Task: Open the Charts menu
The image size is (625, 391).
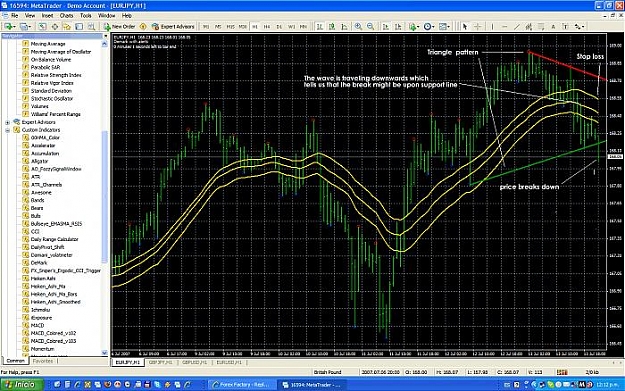Action: [x=66, y=16]
